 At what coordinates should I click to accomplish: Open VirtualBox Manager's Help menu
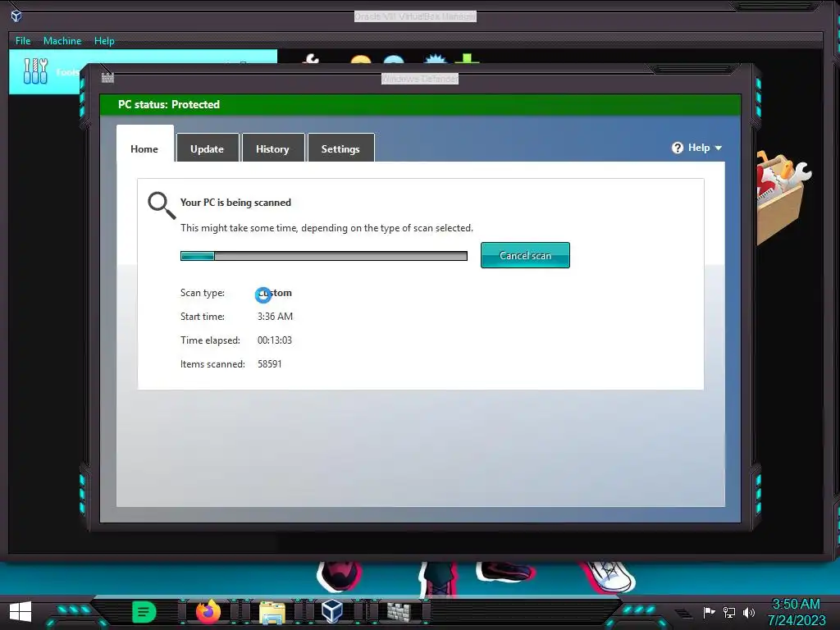pos(104,41)
